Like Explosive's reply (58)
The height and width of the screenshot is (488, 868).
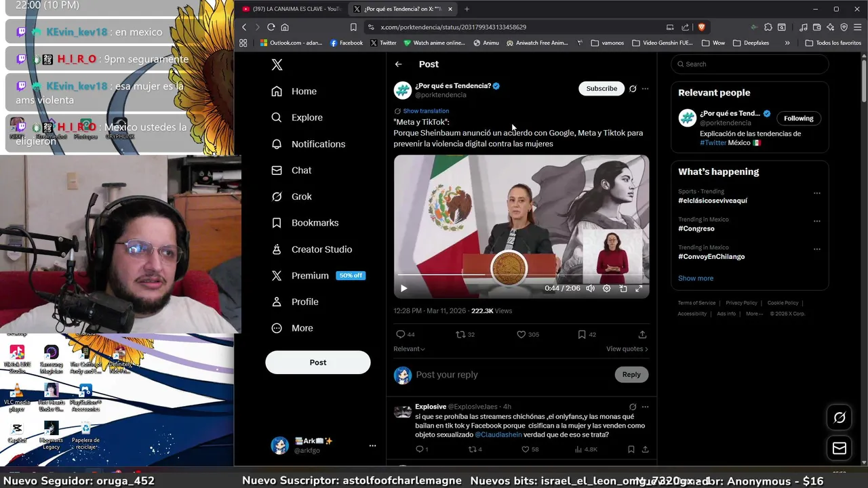point(530,449)
